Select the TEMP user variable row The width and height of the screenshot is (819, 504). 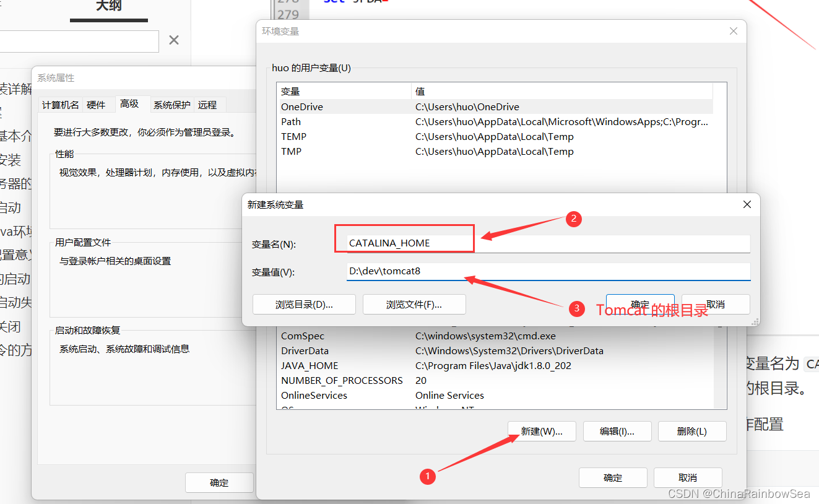point(495,136)
